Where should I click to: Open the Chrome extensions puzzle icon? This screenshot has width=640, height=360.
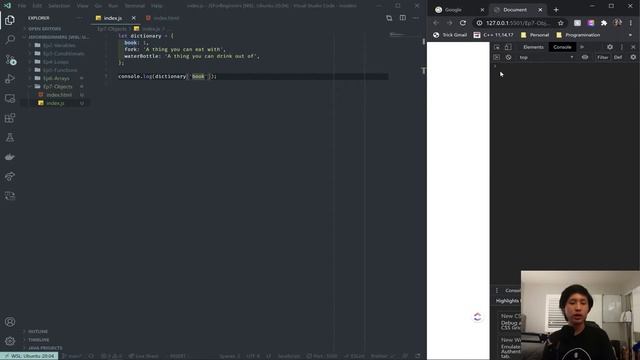click(x=604, y=23)
